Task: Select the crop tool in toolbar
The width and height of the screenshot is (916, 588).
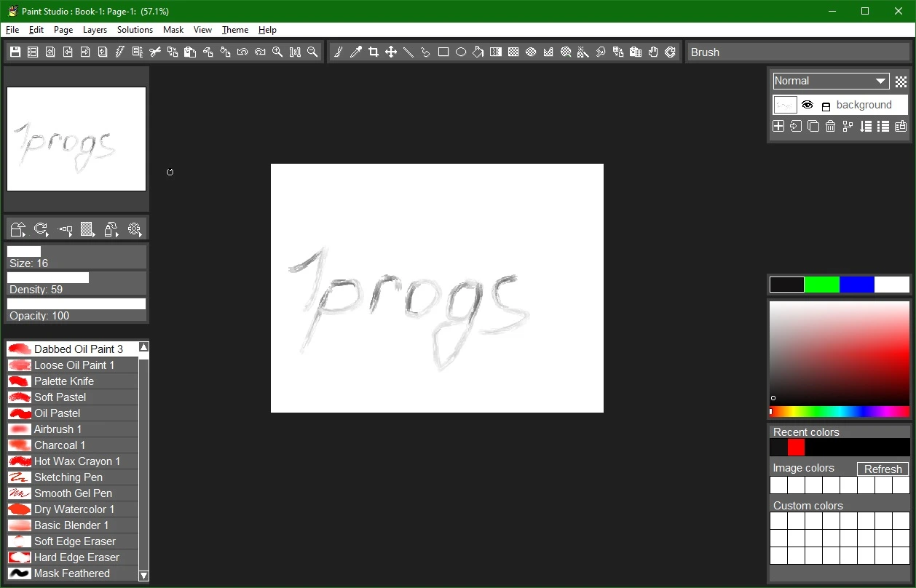Action: pyautogui.click(x=374, y=52)
